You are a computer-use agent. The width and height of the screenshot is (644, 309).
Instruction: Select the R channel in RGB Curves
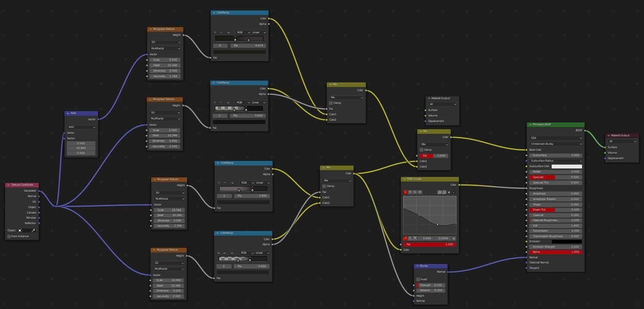pyautogui.click(x=410, y=192)
